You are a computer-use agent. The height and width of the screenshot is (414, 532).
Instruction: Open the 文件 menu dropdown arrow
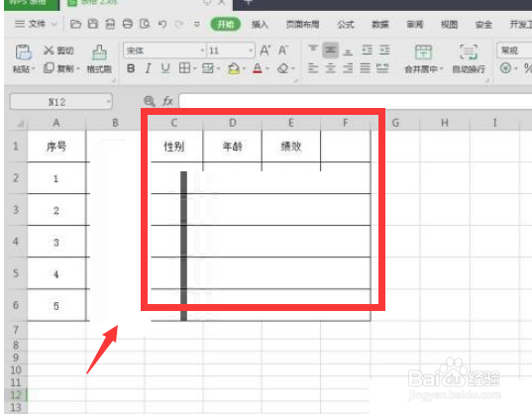[x=53, y=24]
